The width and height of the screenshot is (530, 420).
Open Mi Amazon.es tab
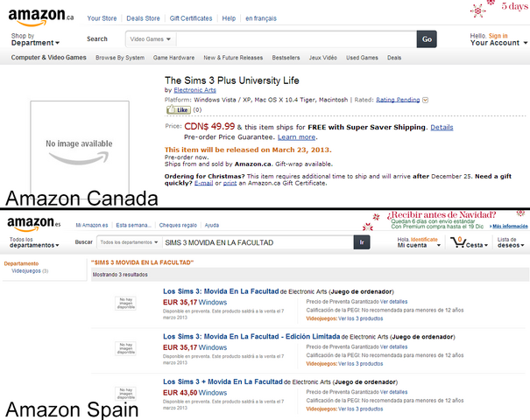click(92, 225)
